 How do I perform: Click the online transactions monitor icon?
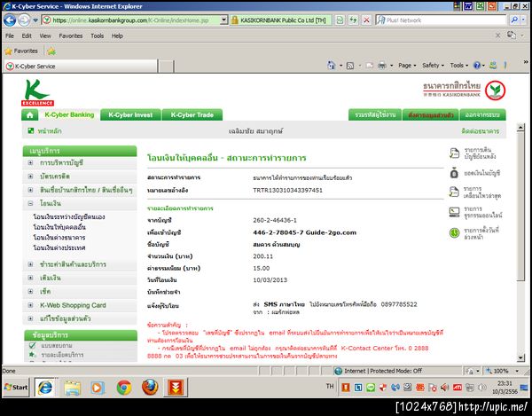[x=454, y=212]
